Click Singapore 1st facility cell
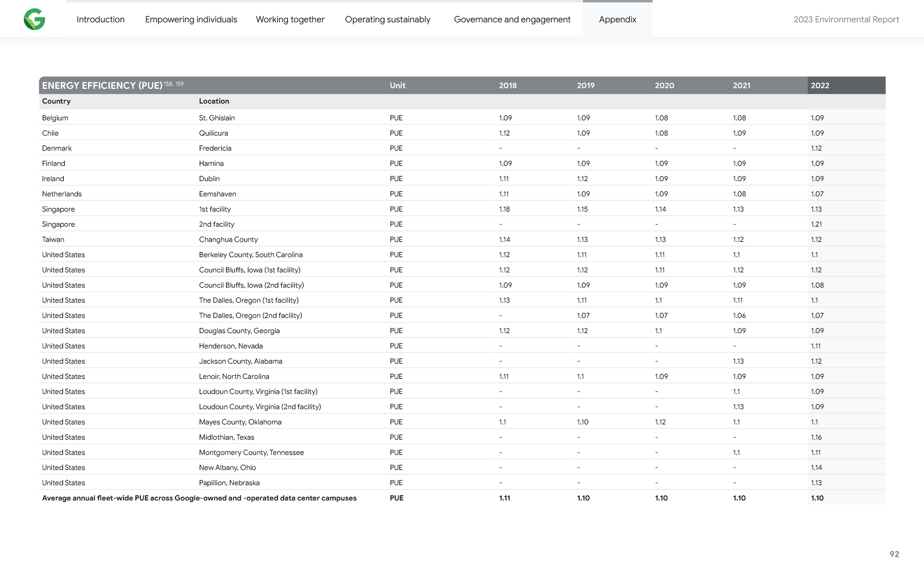Screen dimensions: 924x577 click(215, 209)
